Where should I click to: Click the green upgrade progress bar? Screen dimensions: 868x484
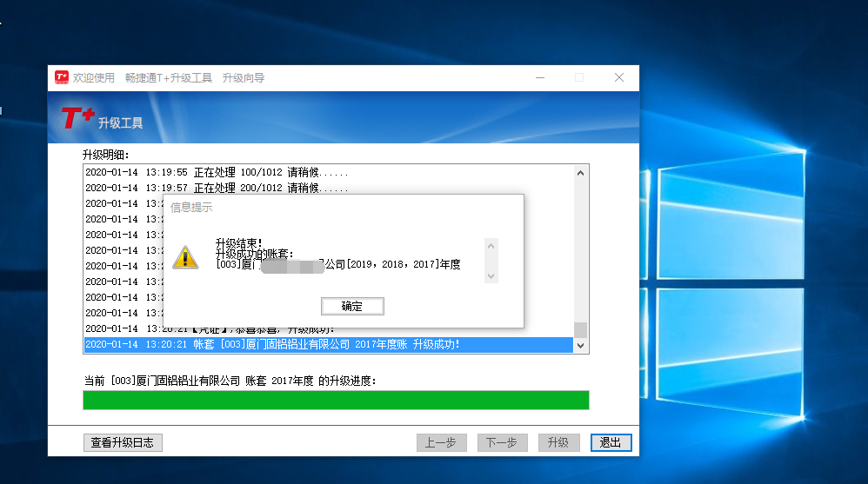[x=336, y=400]
